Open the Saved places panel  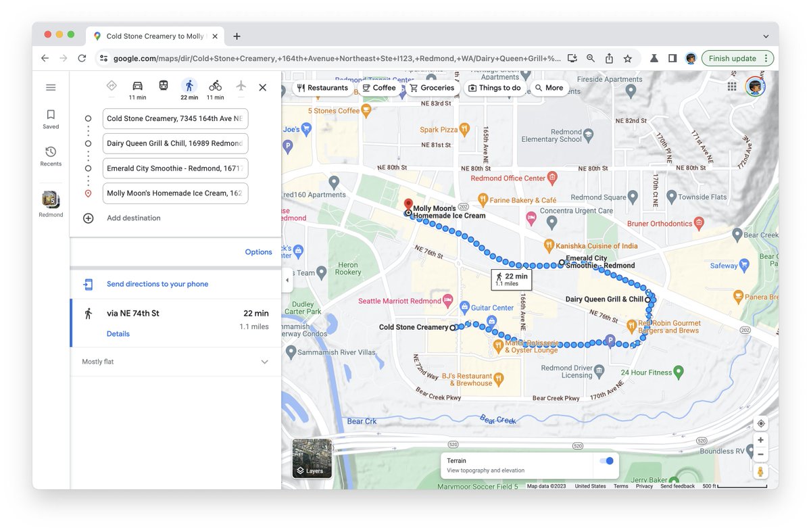(51, 119)
